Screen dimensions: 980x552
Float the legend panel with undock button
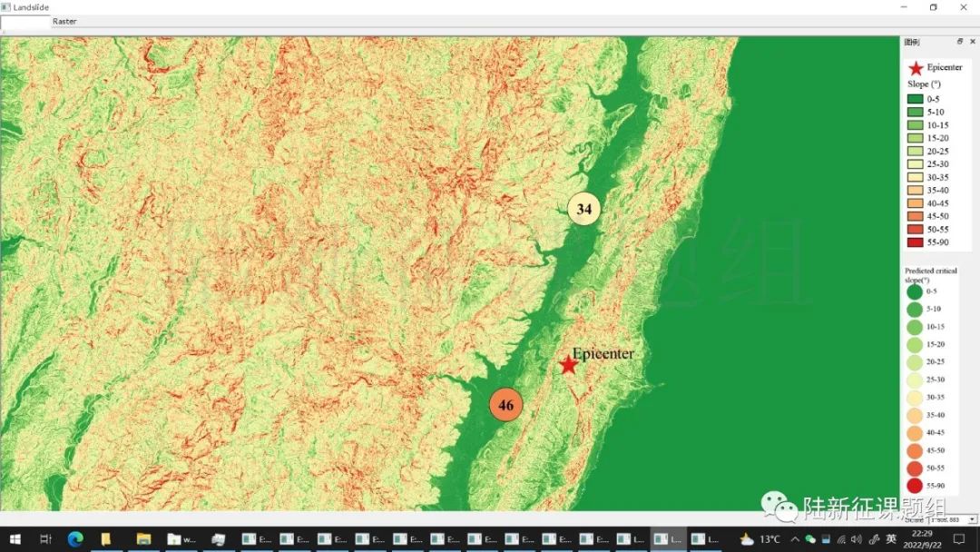(x=960, y=42)
